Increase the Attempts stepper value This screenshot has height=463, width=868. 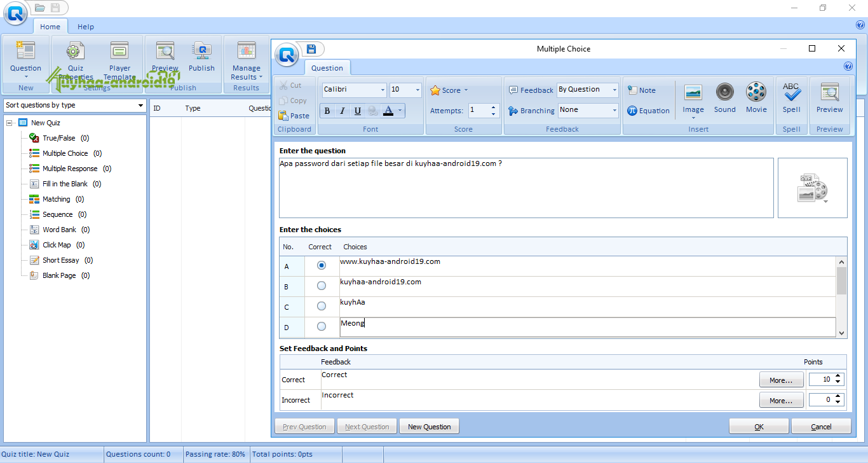pos(494,107)
